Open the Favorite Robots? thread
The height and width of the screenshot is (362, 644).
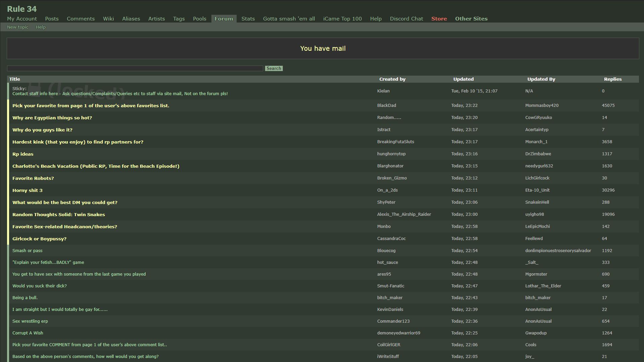click(x=33, y=178)
